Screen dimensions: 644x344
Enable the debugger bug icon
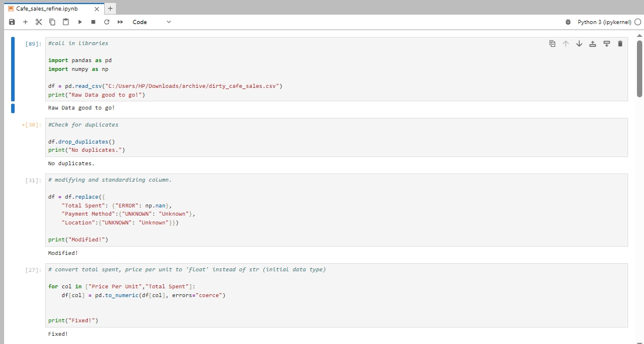coord(568,22)
